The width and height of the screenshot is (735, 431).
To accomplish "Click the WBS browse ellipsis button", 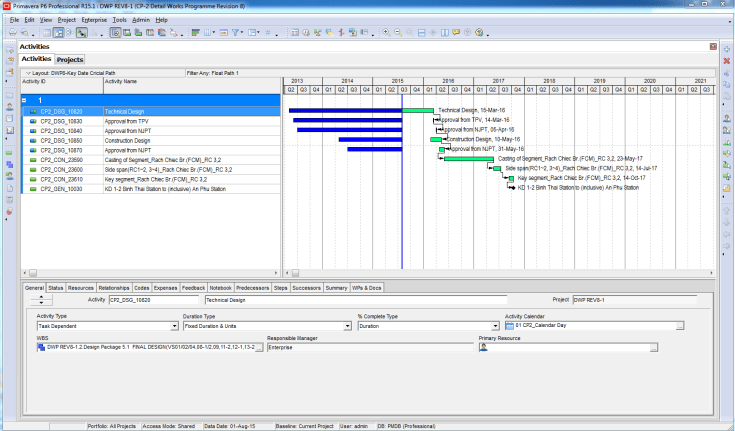I will [x=261, y=347].
